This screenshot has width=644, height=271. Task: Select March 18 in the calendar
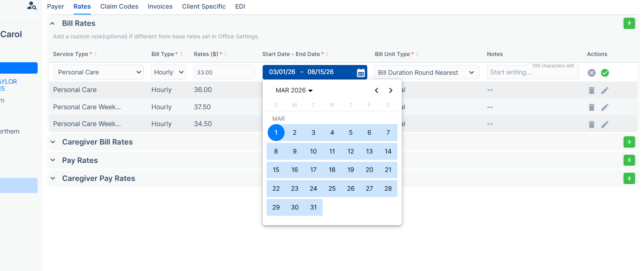click(332, 170)
